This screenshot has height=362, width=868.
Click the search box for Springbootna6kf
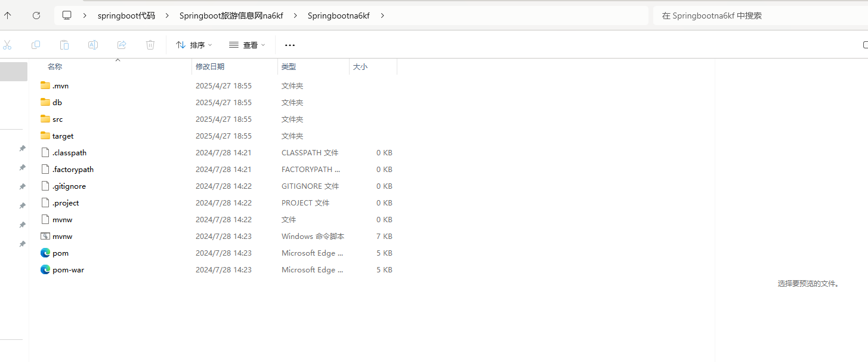coord(758,16)
